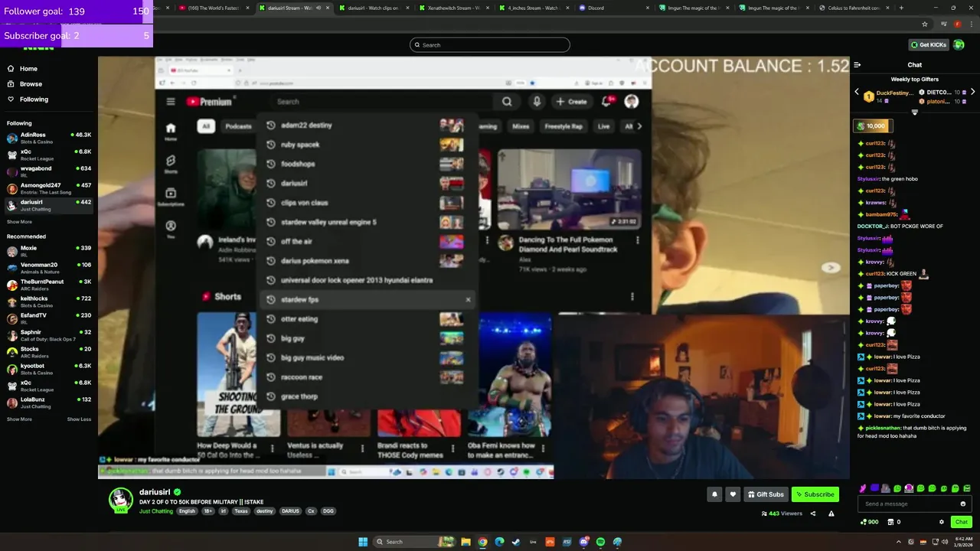Open the KICKs balance 900 icon
The width and height of the screenshot is (980, 551).
pyautogui.click(x=869, y=522)
